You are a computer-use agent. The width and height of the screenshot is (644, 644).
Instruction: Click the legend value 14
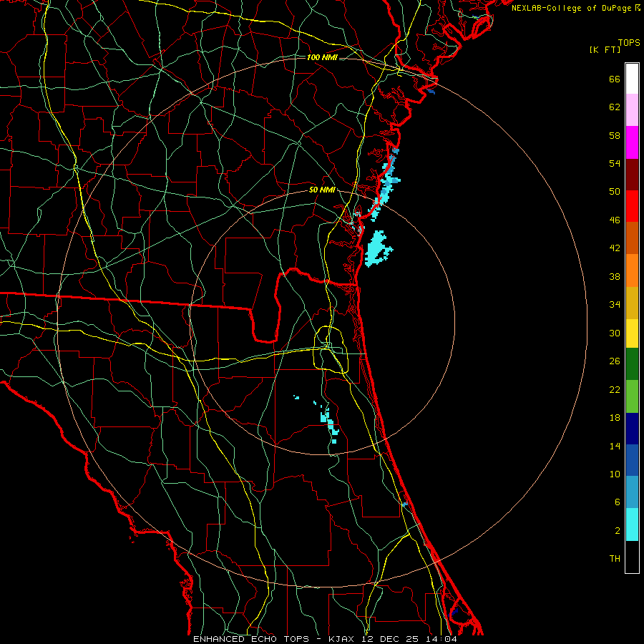coord(615,446)
